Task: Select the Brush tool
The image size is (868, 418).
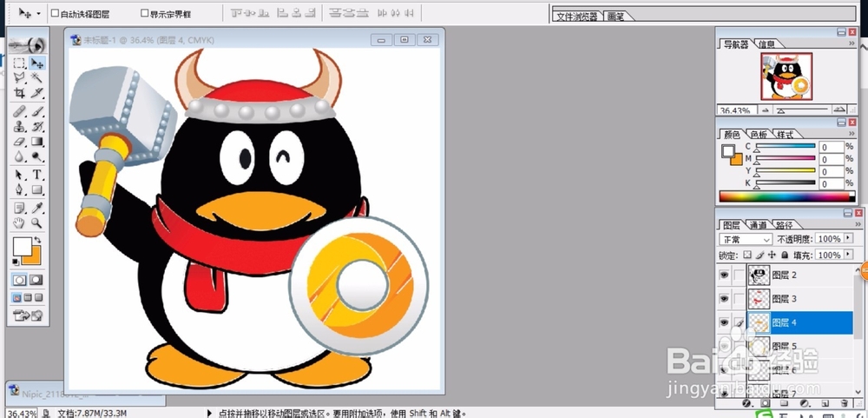Action: (37, 112)
